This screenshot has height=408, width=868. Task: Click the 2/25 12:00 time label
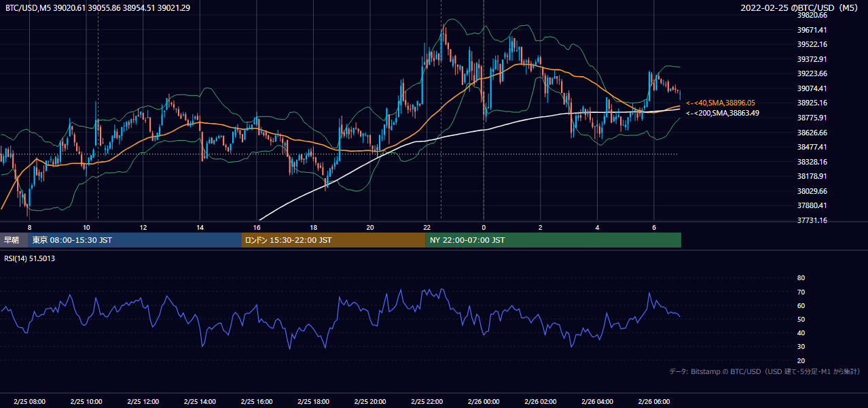point(143,401)
